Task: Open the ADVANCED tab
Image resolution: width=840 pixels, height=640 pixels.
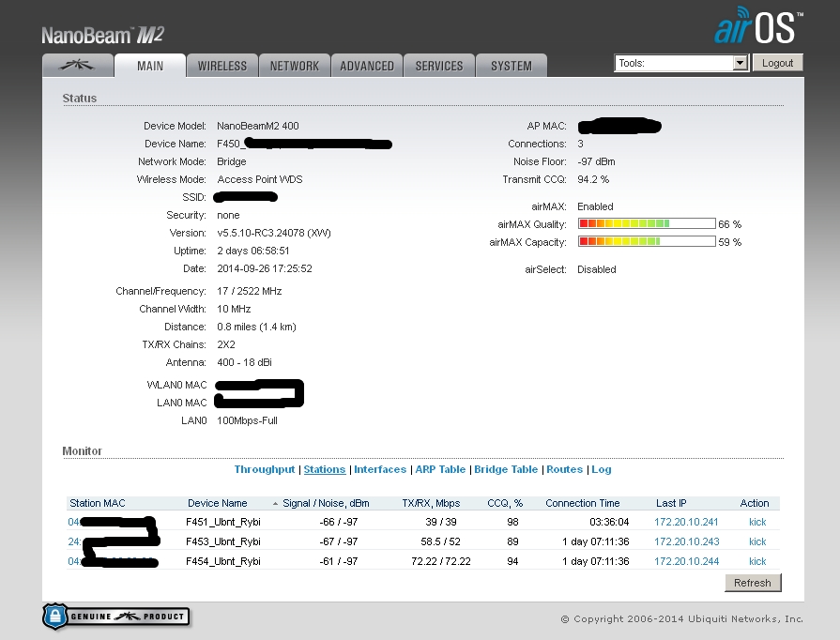Action: [367, 66]
